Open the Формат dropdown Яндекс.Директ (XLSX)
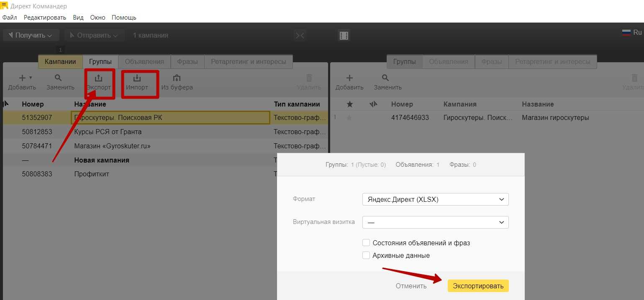Viewport: 644px width, 300px height. point(435,199)
